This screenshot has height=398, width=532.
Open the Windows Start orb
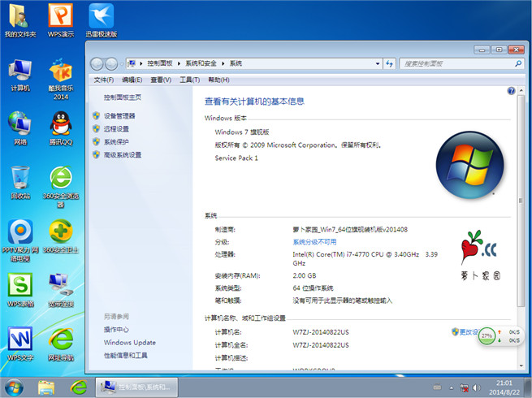coord(14,387)
